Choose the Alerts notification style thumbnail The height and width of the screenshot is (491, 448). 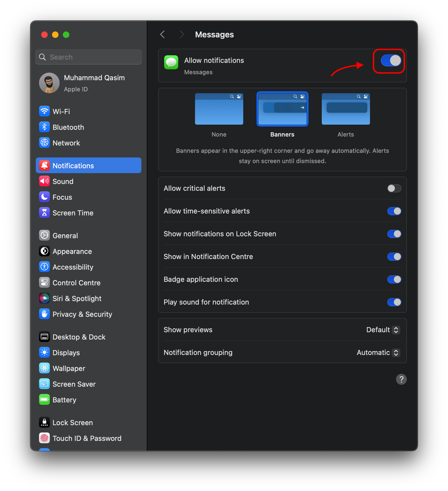(x=346, y=109)
